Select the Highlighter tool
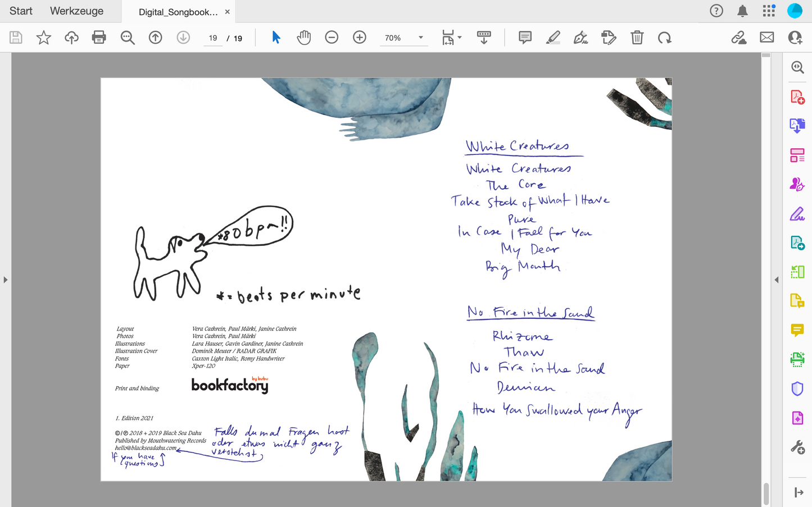812x507 pixels. [553, 38]
